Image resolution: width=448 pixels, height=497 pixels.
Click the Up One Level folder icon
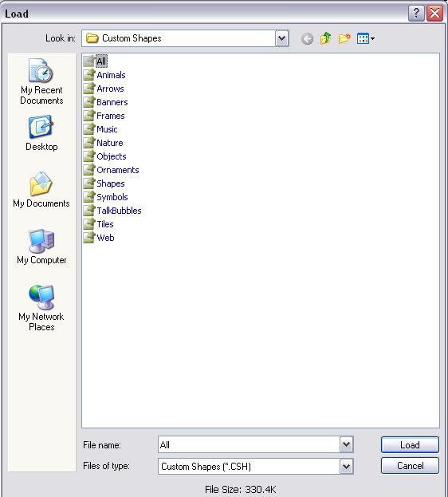point(325,38)
